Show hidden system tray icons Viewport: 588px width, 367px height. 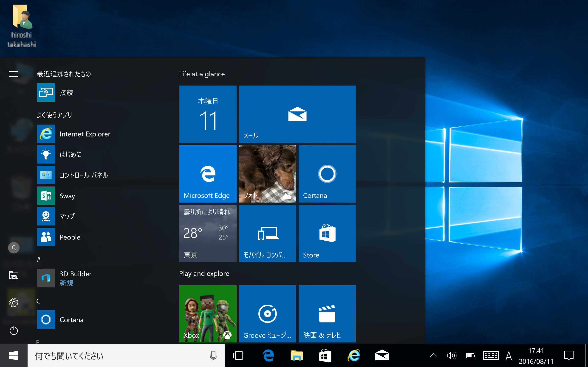(x=433, y=356)
